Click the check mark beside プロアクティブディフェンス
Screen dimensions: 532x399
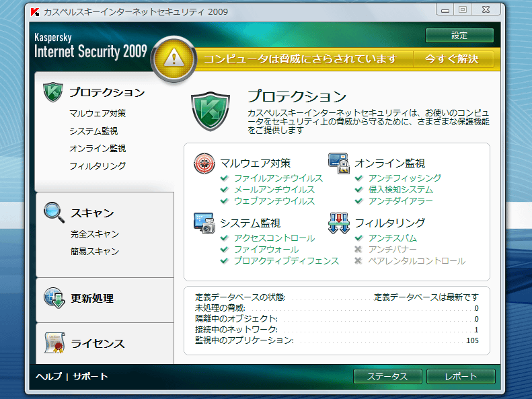224,261
